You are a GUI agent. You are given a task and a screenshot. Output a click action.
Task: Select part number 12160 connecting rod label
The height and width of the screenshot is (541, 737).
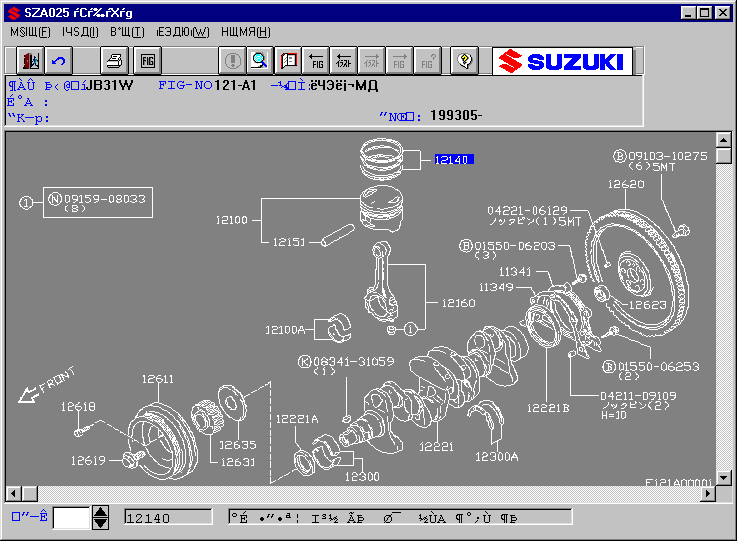(458, 303)
